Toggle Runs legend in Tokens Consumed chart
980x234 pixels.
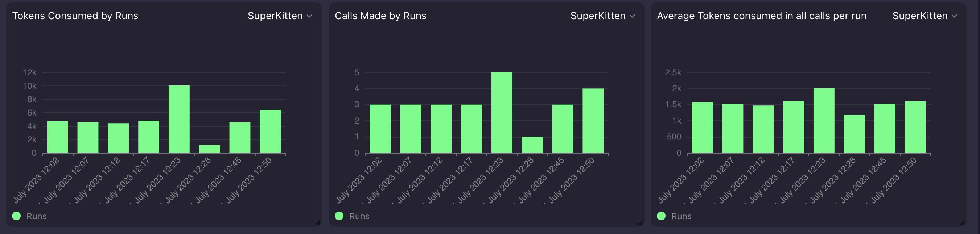click(x=29, y=216)
